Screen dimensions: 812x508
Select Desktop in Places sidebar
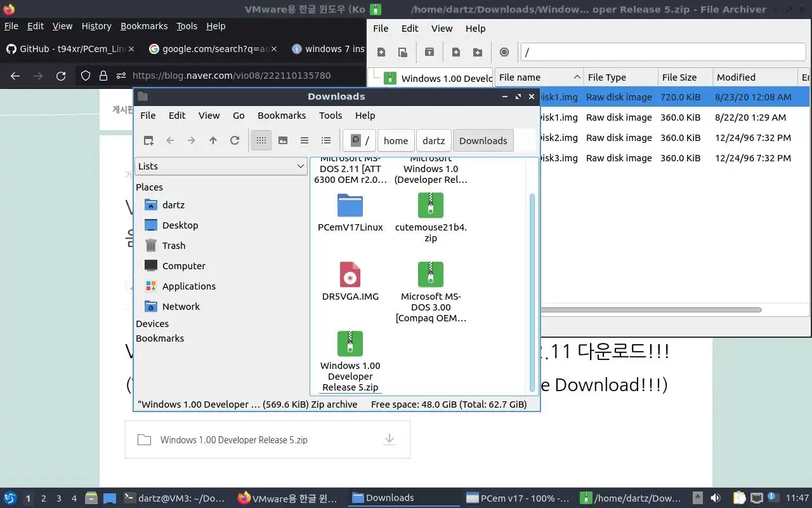tap(180, 225)
